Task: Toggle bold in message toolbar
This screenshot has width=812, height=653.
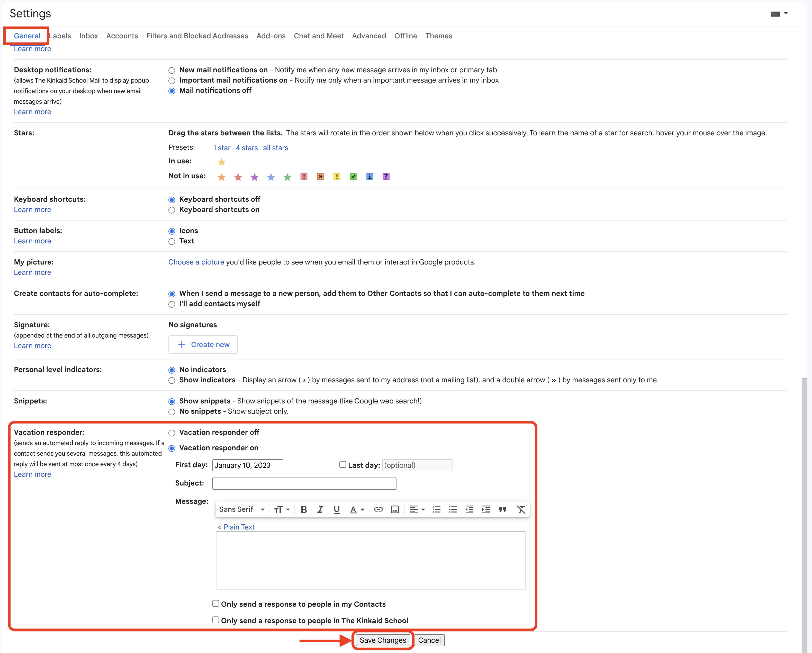Action: point(304,509)
